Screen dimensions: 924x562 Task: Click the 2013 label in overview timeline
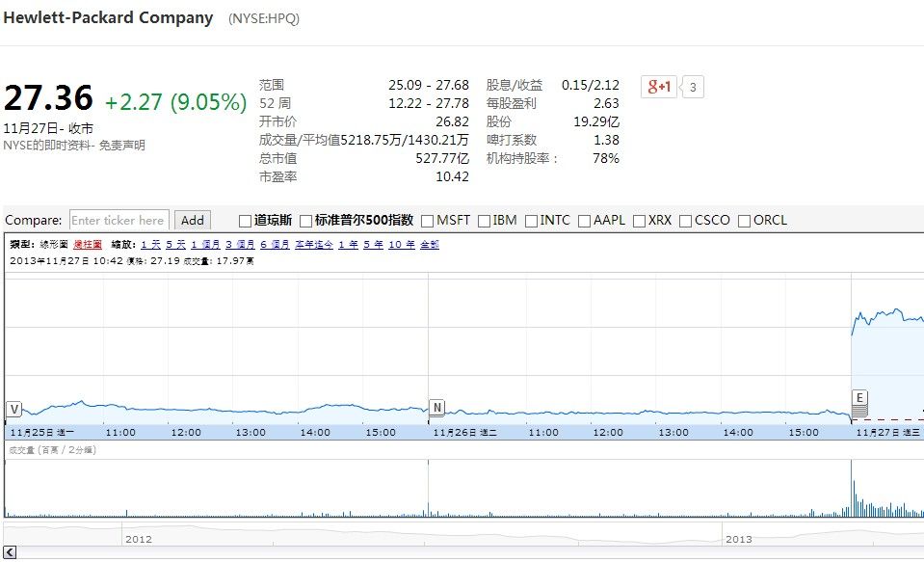click(x=738, y=539)
